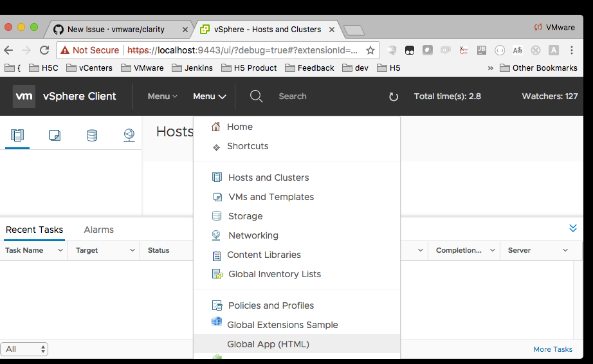593x364 pixels.
Task: Open Server column filter chevron
Action: click(x=565, y=250)
